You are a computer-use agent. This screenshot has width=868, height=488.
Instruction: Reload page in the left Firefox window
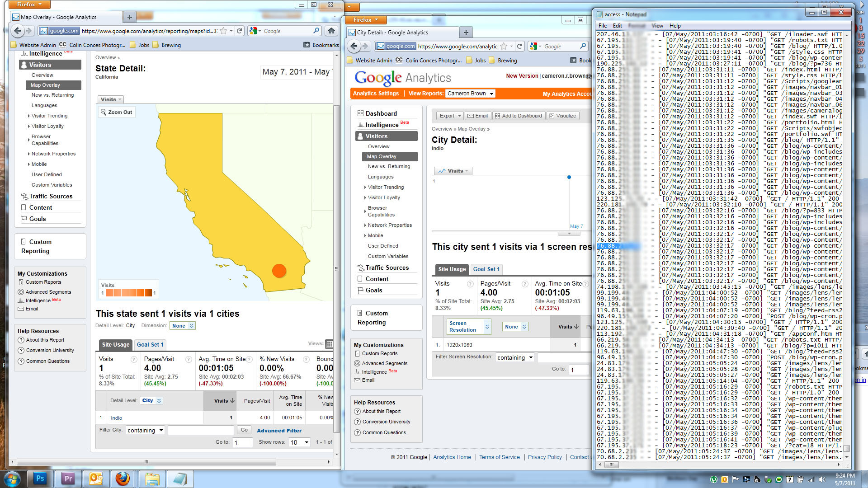[x=240, y=31]
